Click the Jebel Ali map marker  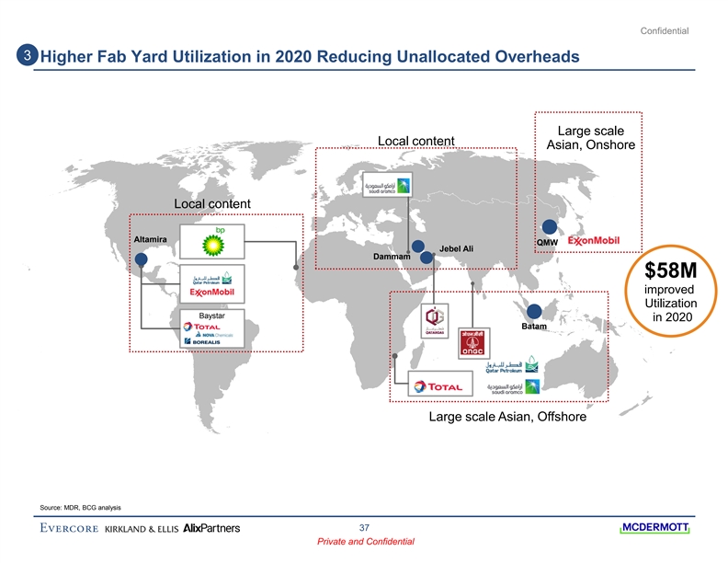[418, 247]
